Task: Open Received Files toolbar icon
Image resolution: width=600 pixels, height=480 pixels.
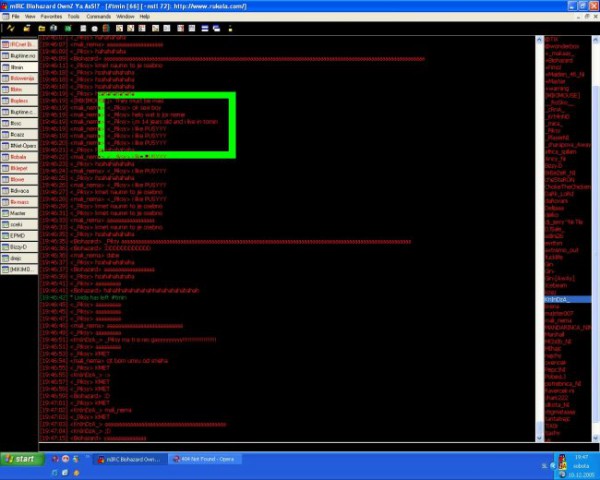Action: [155, 28]
